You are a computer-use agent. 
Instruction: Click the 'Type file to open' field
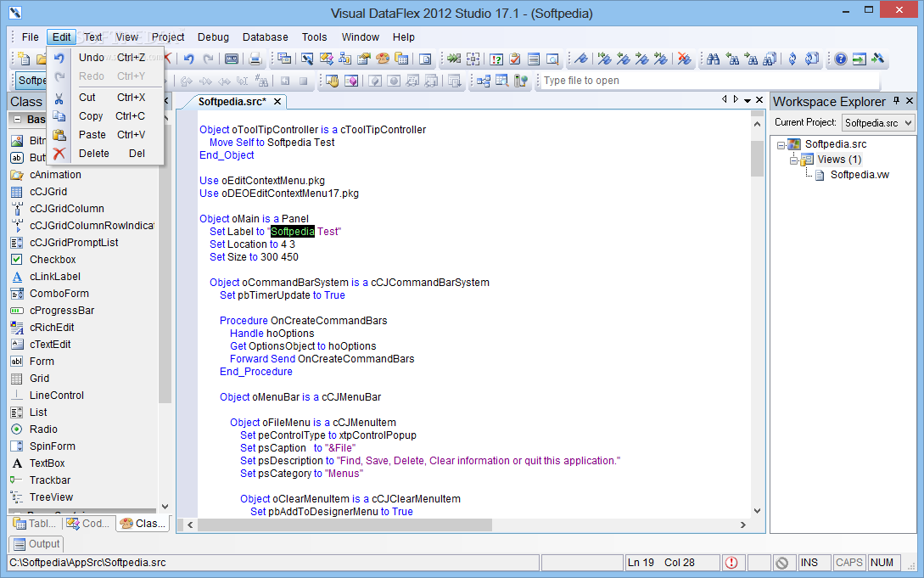click(709, 81)
